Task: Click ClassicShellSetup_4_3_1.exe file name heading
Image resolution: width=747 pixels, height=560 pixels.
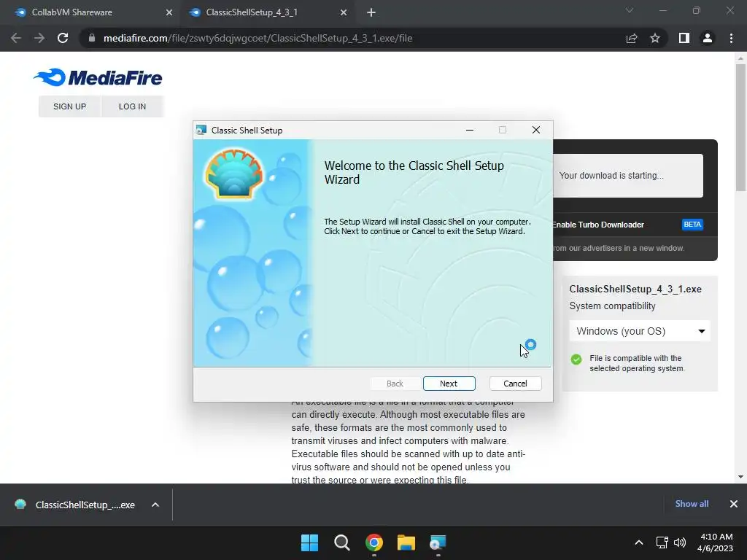Action: coord(635,289)
